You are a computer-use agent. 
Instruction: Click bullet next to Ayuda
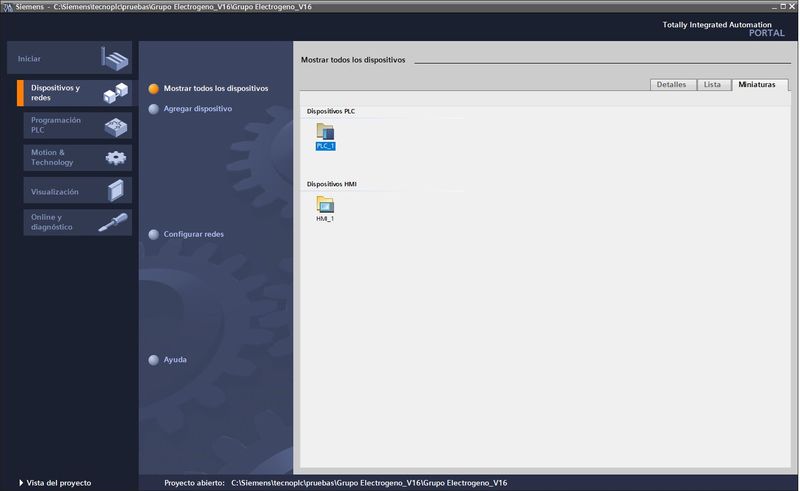point(154,360)
